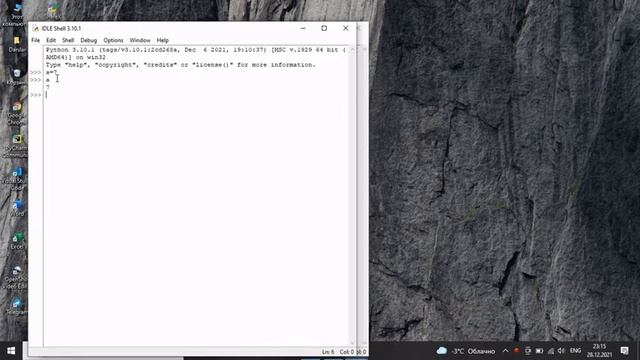Click the IDLE Shell title bar icon

click(36, 29)
